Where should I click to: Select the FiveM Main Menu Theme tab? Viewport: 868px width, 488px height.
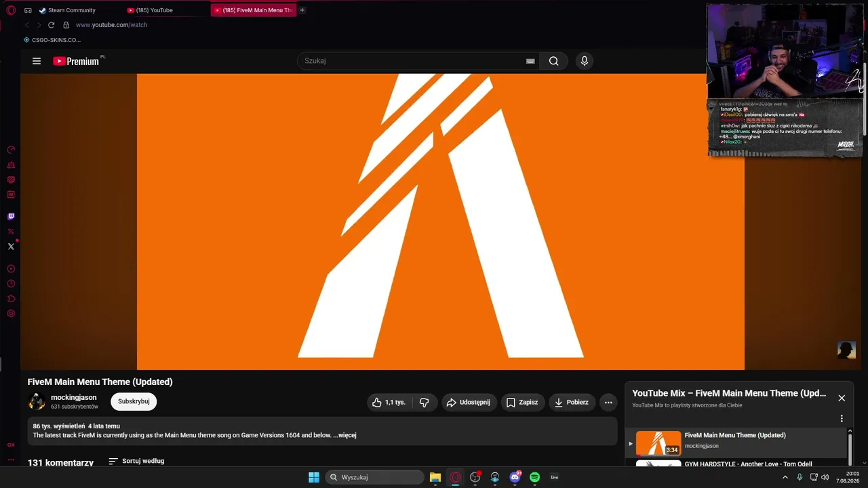(x=253, y=10)
